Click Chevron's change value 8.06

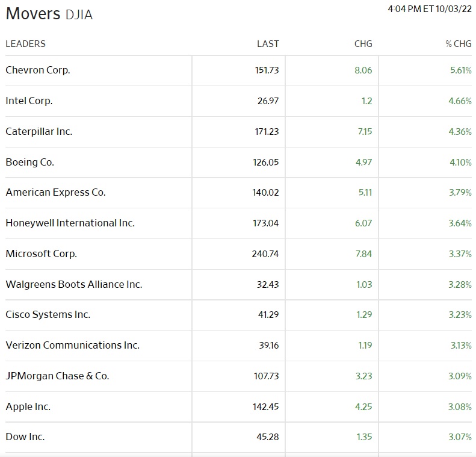[x=363, y=70]
